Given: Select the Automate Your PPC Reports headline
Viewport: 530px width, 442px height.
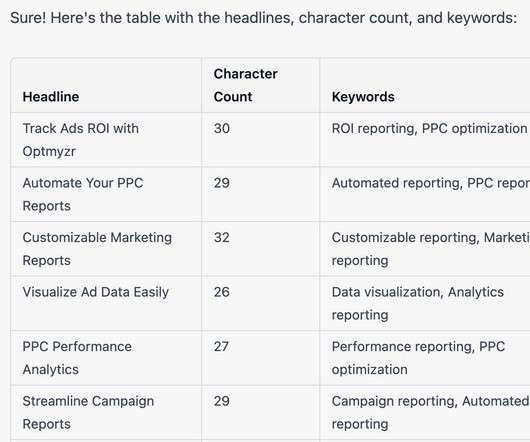Looking at the screenshot, I should (83, 194).
